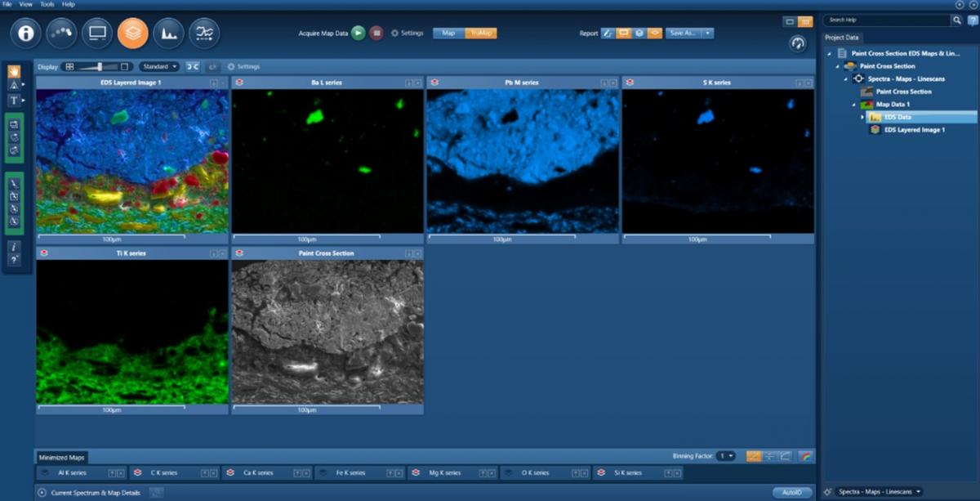Toggle the link images button in Display bar
Image resolution: width=980 pixels, height=501 pixels.
(x=192, y=66)
